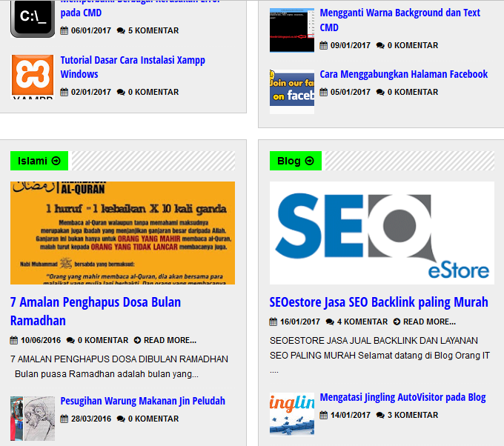Click READ MORE for the SEOestore post
This screenshot has width=504, height=446.
click(x=429, y=322)
